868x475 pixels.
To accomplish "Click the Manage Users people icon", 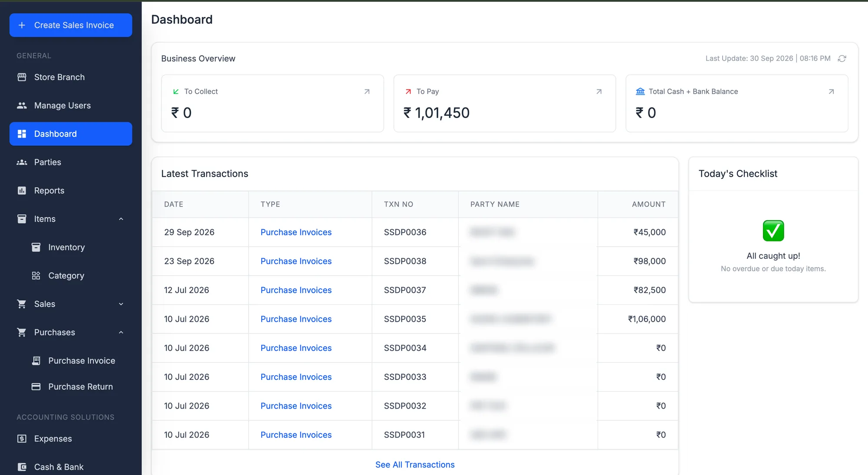I will [x=22, y=106].
